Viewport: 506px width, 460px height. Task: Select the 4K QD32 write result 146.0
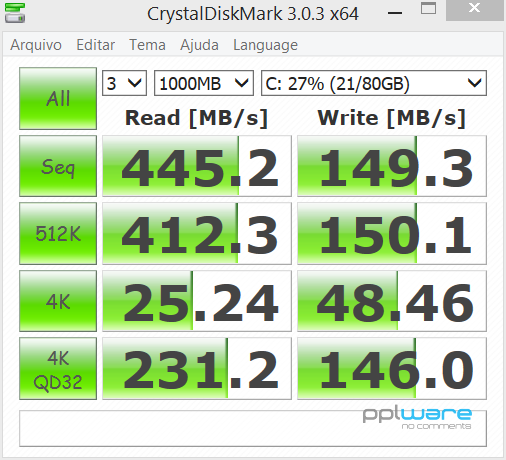(392, 369)
